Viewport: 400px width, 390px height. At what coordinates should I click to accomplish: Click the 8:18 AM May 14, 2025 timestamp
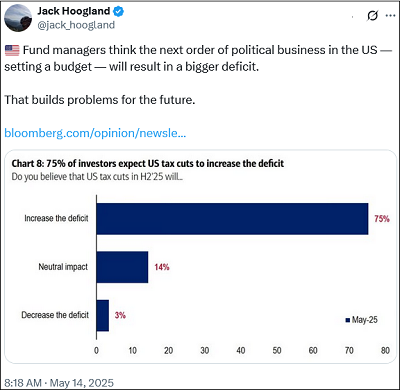[59, 383]
